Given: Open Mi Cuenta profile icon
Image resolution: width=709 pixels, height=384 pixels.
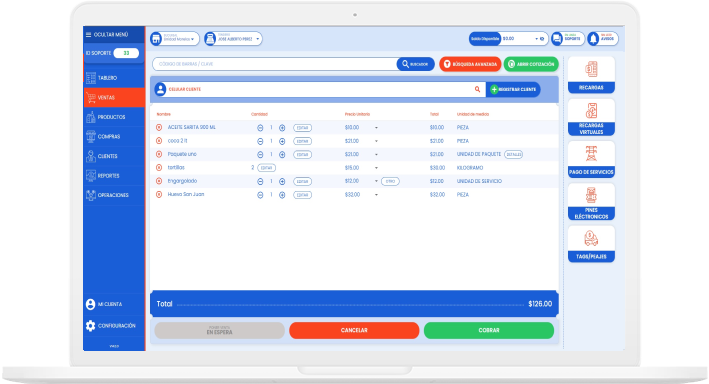Looking at the screenshot, I should coord(90,304).
